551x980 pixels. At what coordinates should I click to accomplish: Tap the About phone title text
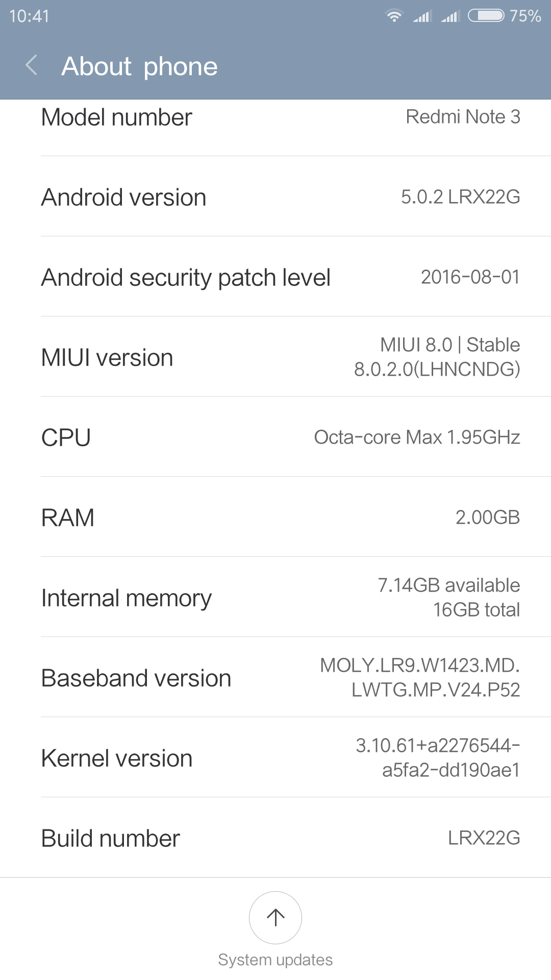click(139, 66)
